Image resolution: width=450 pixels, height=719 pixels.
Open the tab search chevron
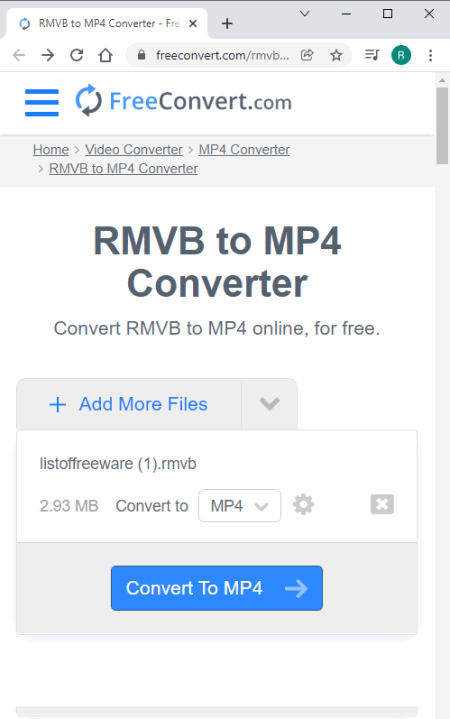click(x=305, y=14)
